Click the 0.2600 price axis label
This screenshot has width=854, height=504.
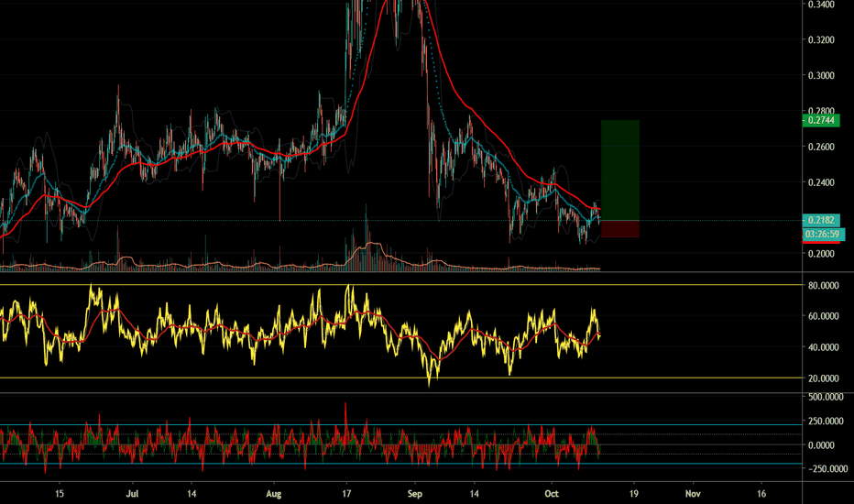tap(821, 148)
